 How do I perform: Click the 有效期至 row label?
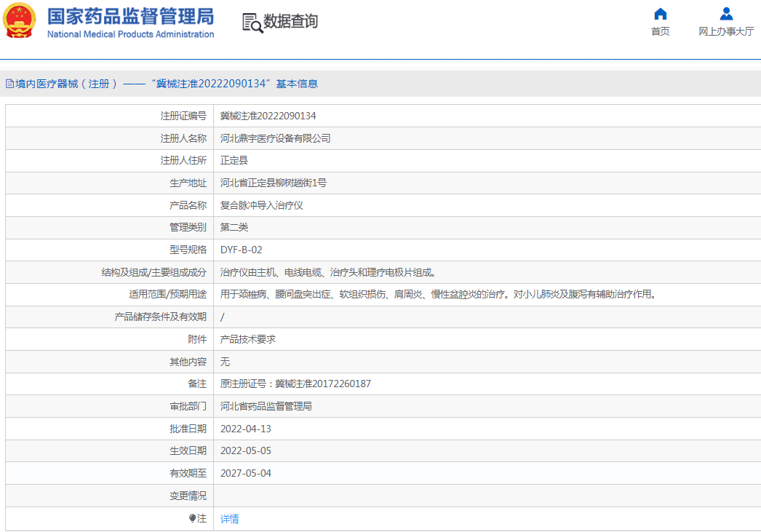click(x=188, y=473)
